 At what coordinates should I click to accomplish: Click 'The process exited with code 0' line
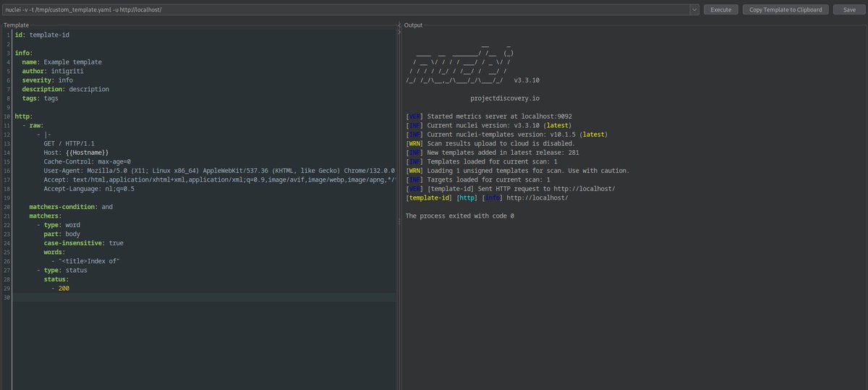(460, 216)
